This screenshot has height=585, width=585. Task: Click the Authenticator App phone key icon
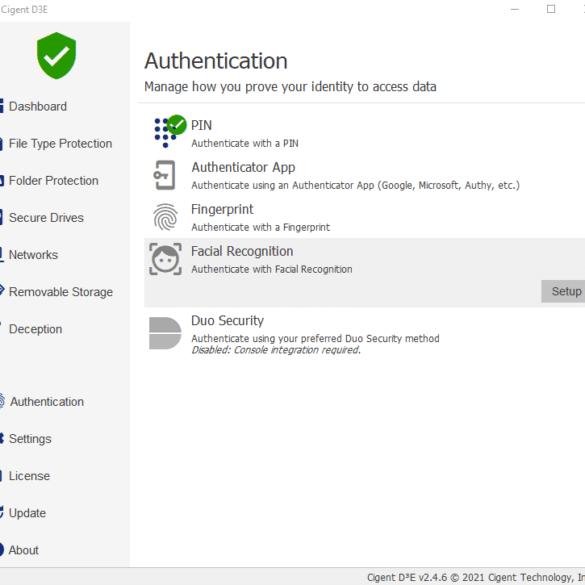click(165, 175)
